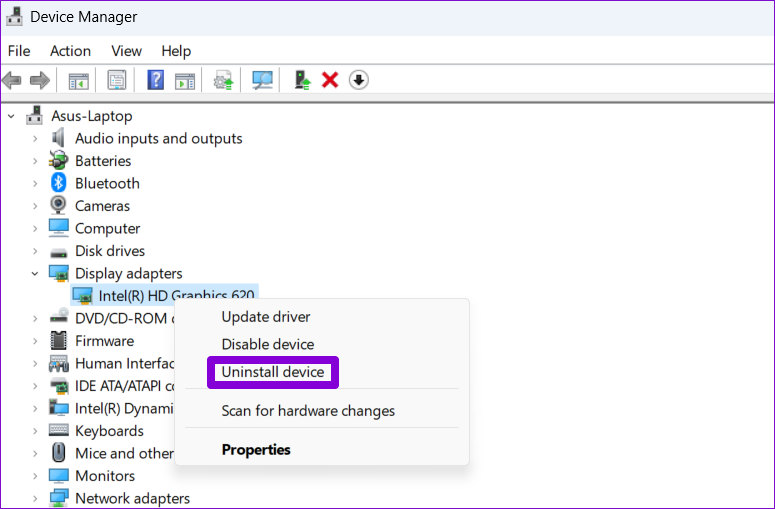Select Uninstall device in context menu

click(273, 372)
